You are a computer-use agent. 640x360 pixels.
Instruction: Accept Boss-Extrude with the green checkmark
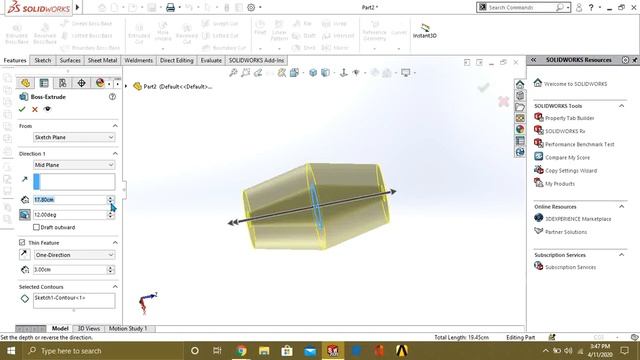point(22,109)
